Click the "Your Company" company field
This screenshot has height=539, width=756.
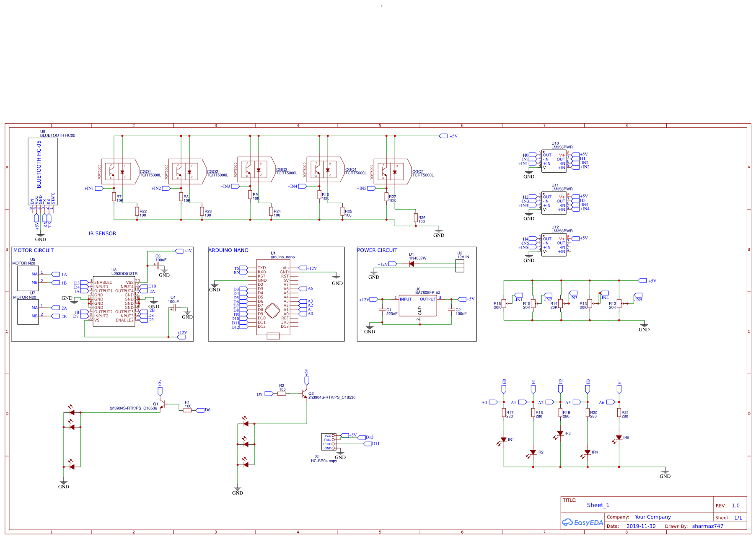coord(652,517)
